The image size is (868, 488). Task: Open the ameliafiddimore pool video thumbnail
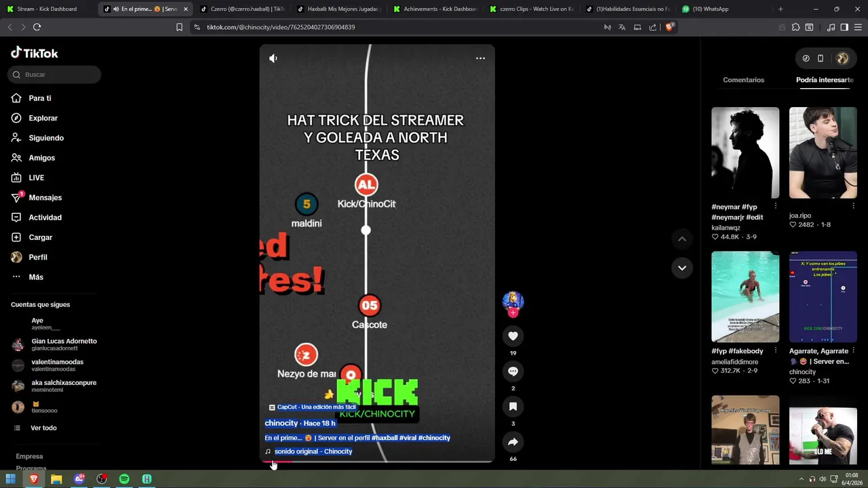[745, 297]
